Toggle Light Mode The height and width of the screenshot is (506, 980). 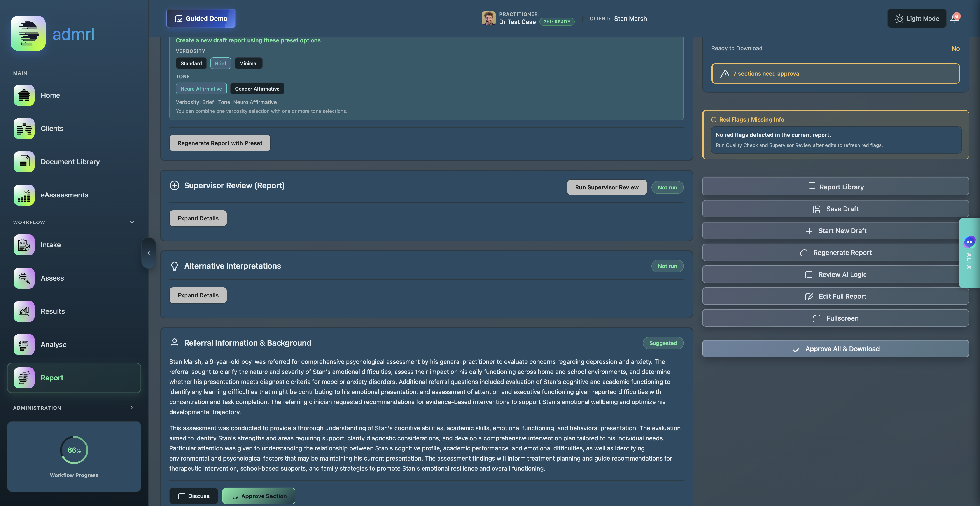tap(917, 18)
